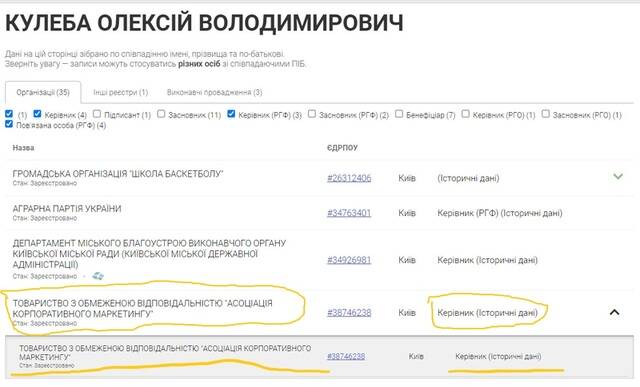Collapse the Асоціація корпоративного маркетингу row chevron
Viewport: 640px width, 387px height.
tap(614, 312)
